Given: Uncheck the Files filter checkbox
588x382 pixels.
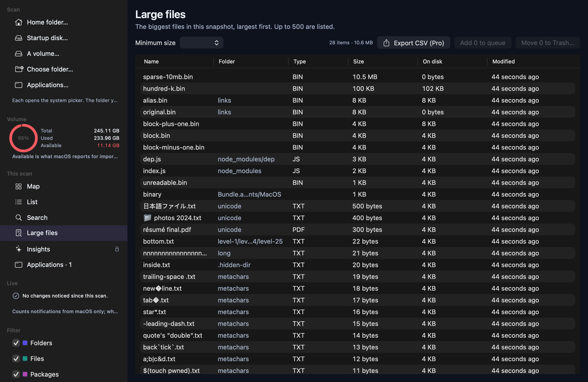Looking at the screenshot, I should coord(16,358).
